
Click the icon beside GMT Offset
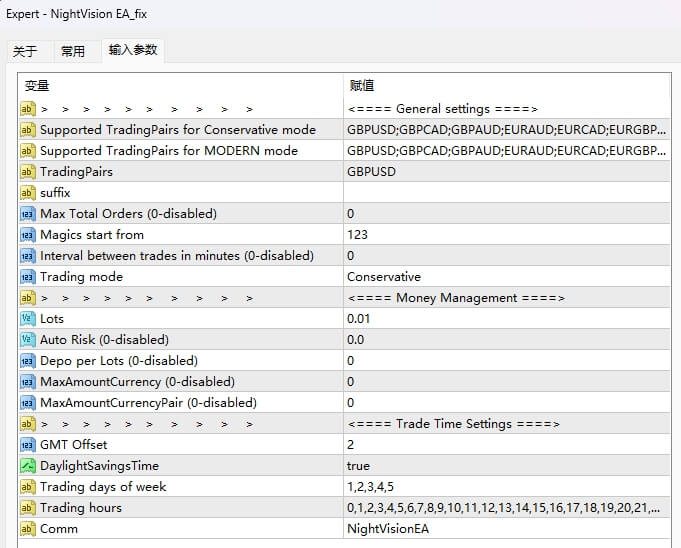[28, 444]
